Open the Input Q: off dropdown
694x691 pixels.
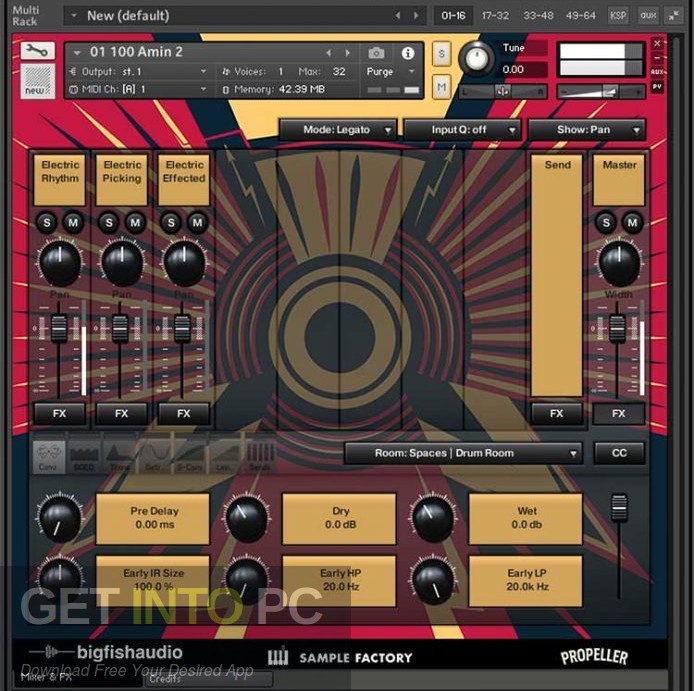pyautogui.click(x=461, y=130)
